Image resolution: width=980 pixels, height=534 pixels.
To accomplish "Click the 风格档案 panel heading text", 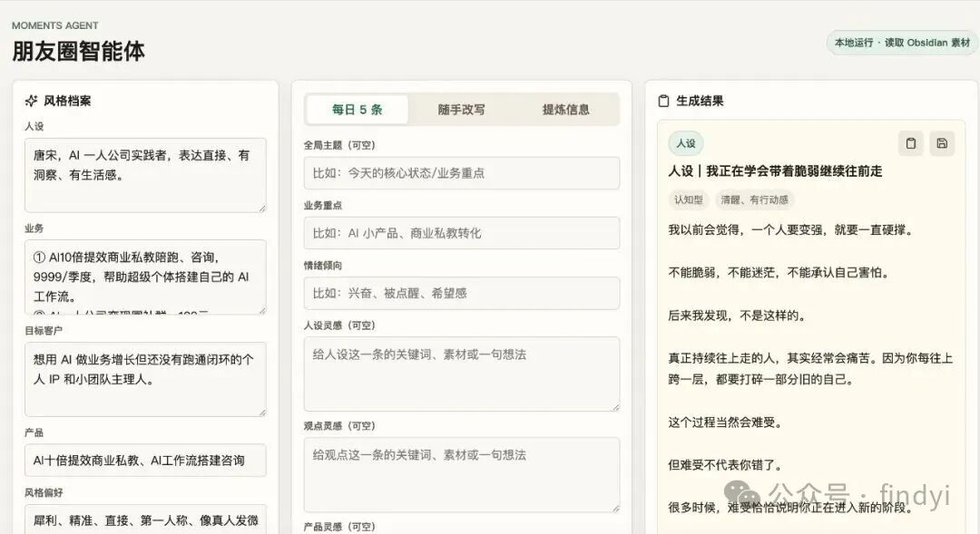I will pyautogui.click(x=67, y=101).
